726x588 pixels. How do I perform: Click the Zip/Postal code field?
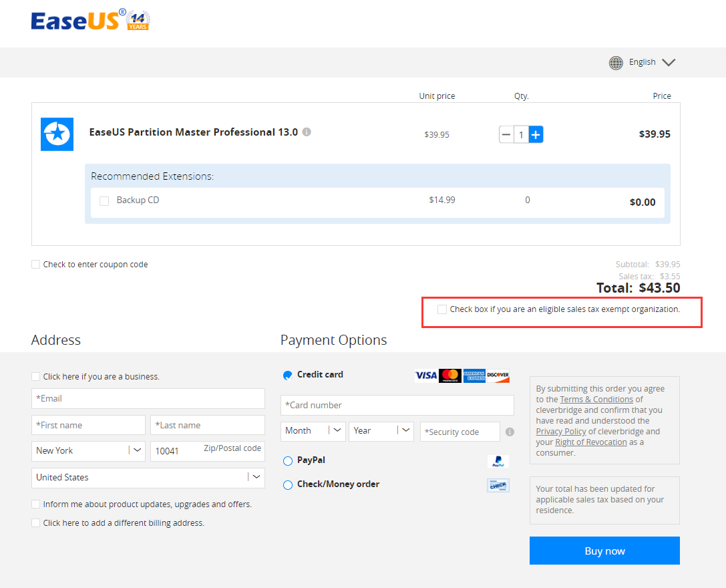coord(208,451)
